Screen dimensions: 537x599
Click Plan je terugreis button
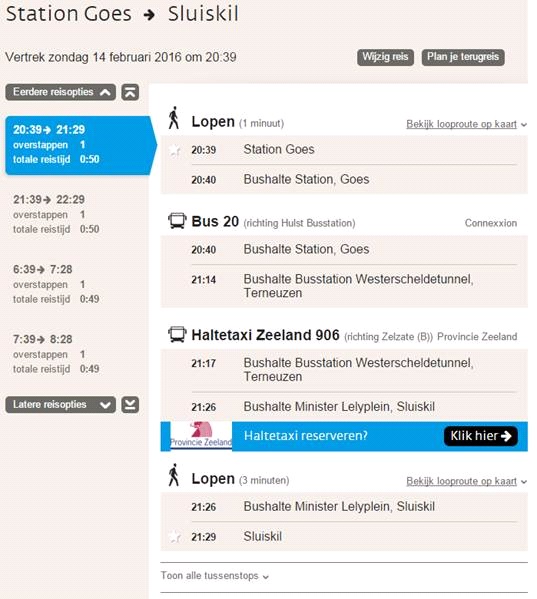463,57
